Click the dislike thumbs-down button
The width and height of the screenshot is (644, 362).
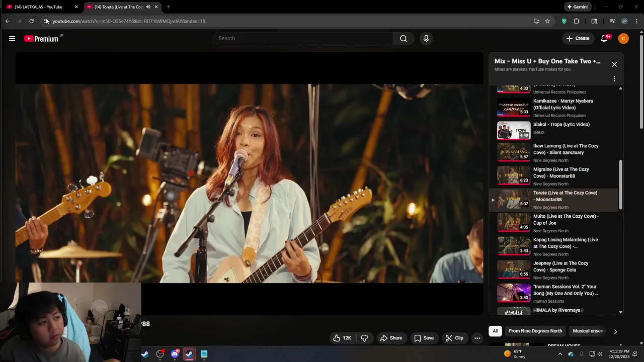(364, 338)
